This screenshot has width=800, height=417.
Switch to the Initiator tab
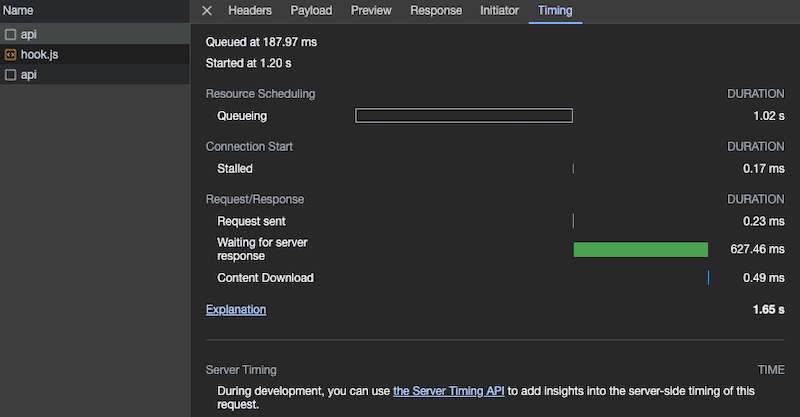point(499,11)
